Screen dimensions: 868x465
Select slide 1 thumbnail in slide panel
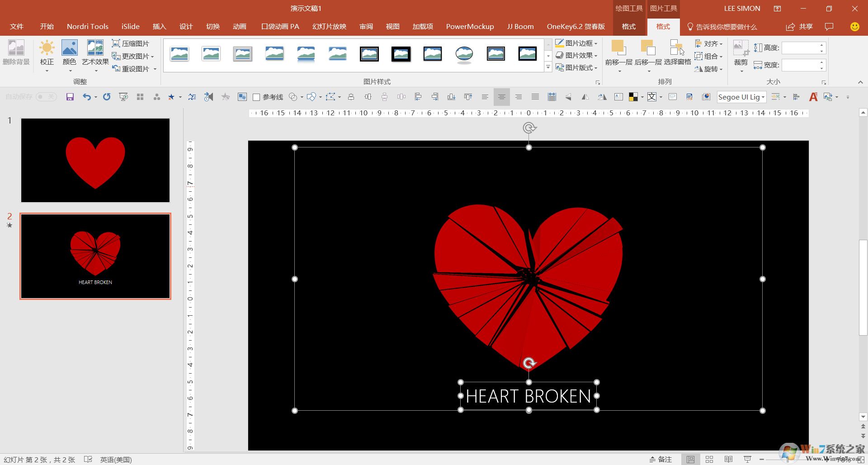click(x=95, y=160)
